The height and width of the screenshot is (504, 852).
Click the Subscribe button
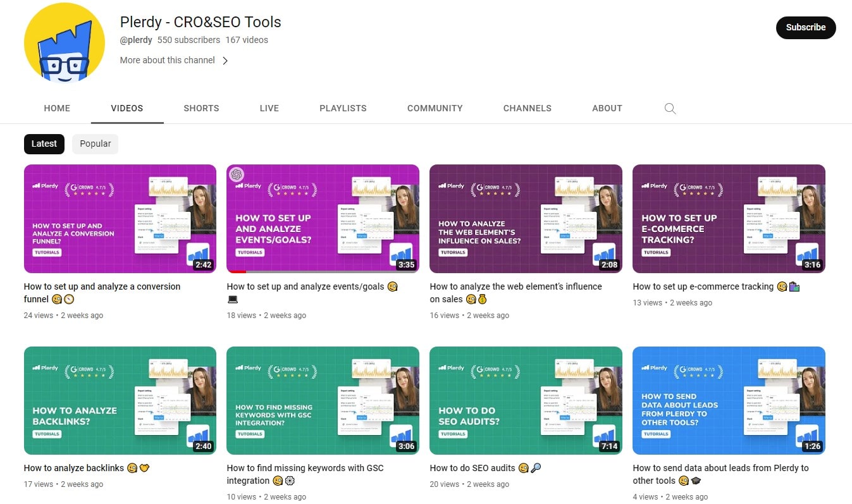coord(805,28)
